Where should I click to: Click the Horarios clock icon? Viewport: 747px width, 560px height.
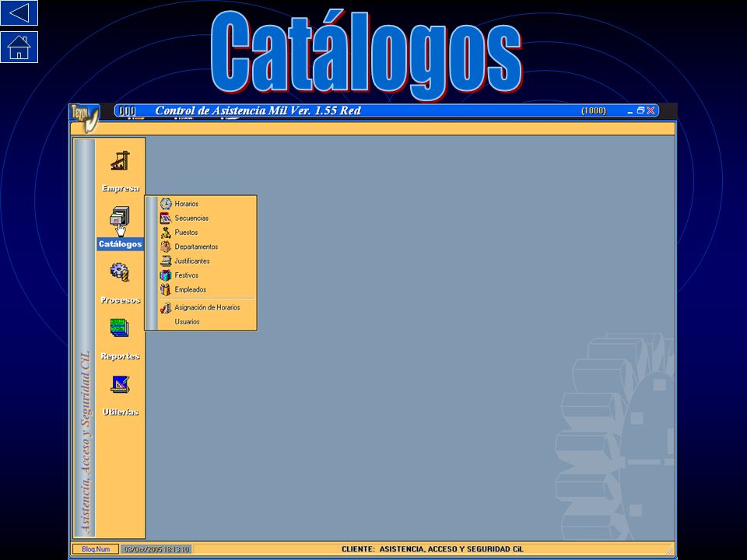[x=166, y=204]
